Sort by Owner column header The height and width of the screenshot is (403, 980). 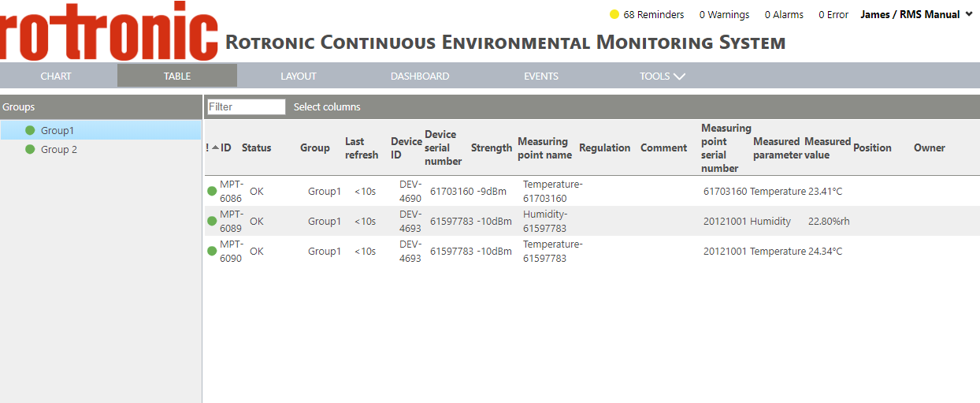(x=929, y=147)
